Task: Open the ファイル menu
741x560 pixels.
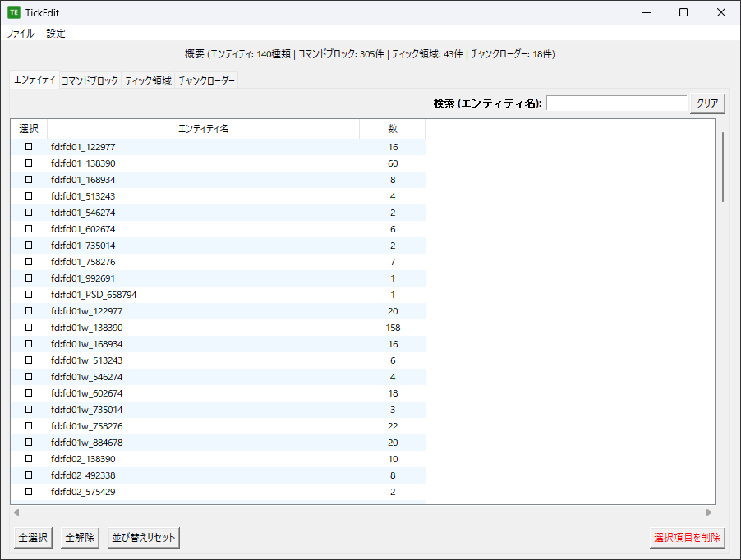Action: point(21,34)
